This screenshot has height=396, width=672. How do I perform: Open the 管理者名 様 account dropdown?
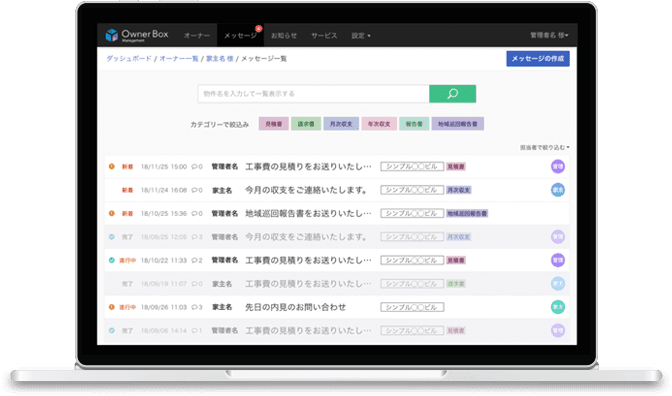coord(549,35)
